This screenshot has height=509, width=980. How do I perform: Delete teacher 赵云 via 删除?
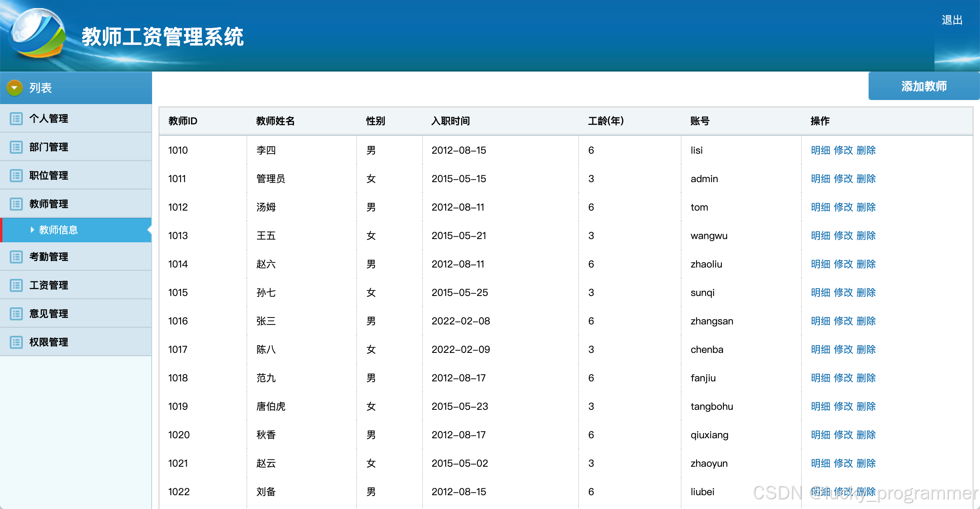(x=866, y=463)
